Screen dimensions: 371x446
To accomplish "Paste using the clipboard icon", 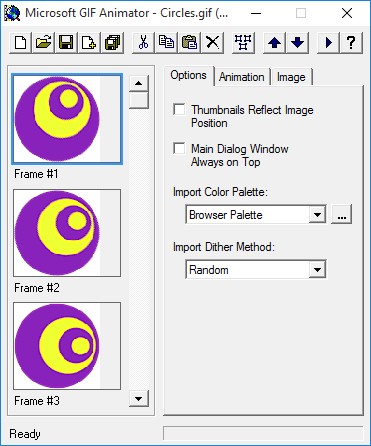I will coord(189,43).
